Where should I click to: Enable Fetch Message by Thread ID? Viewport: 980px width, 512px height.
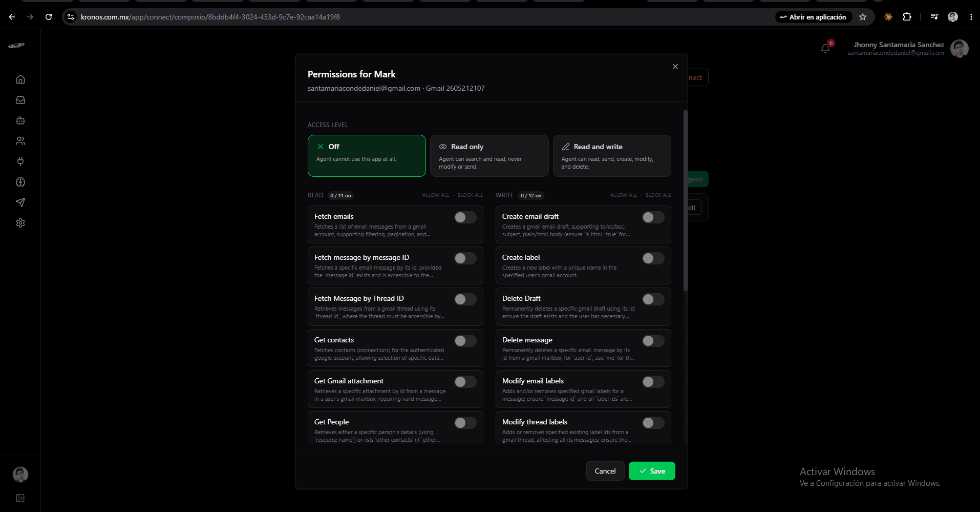tap(465, 299)
